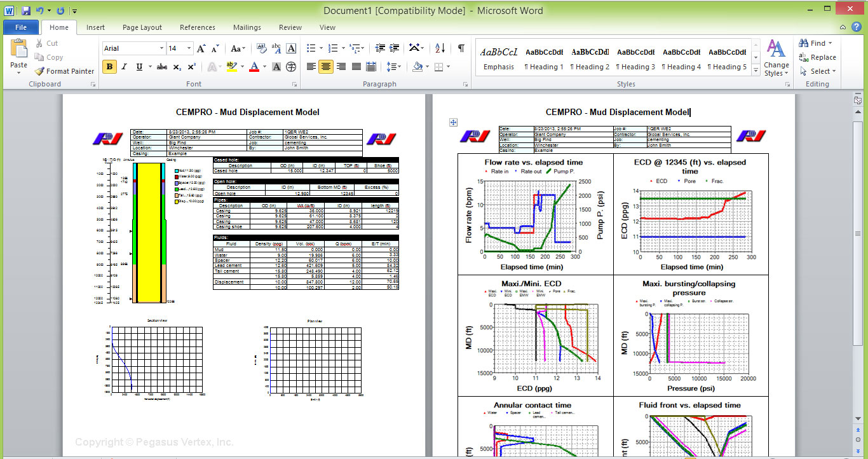Apply superscript formatting
Screen dimensions: 868x459
coord(191,67)
